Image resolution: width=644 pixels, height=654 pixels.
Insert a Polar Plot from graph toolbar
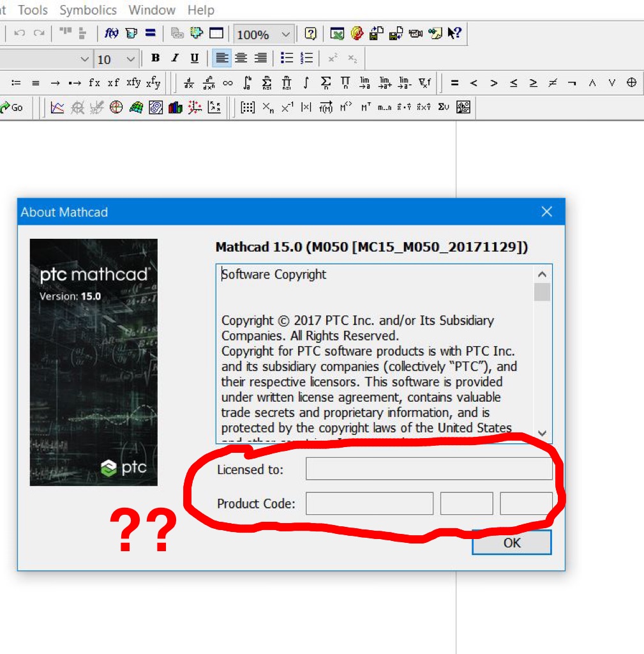[x=116, y=107]
